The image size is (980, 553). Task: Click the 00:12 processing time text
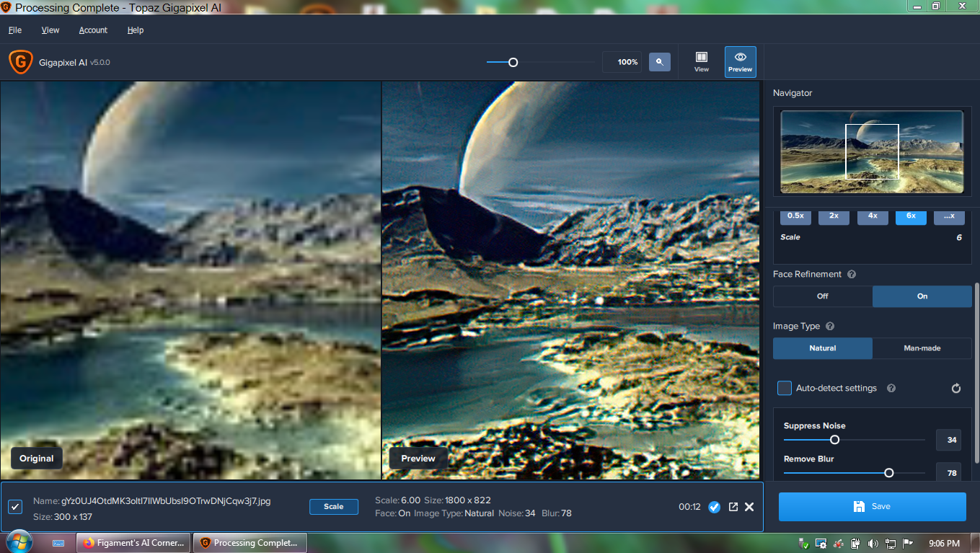click(x=689, y=507)
